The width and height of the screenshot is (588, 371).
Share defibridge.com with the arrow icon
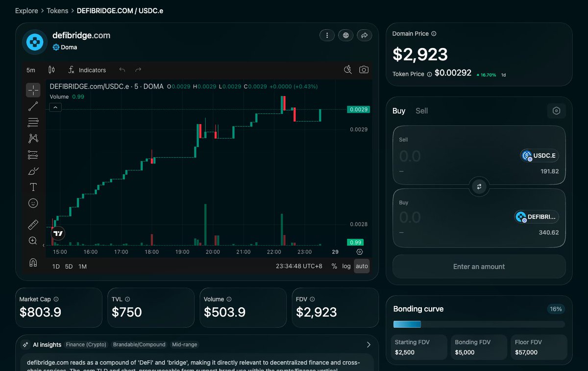point(365,35)
